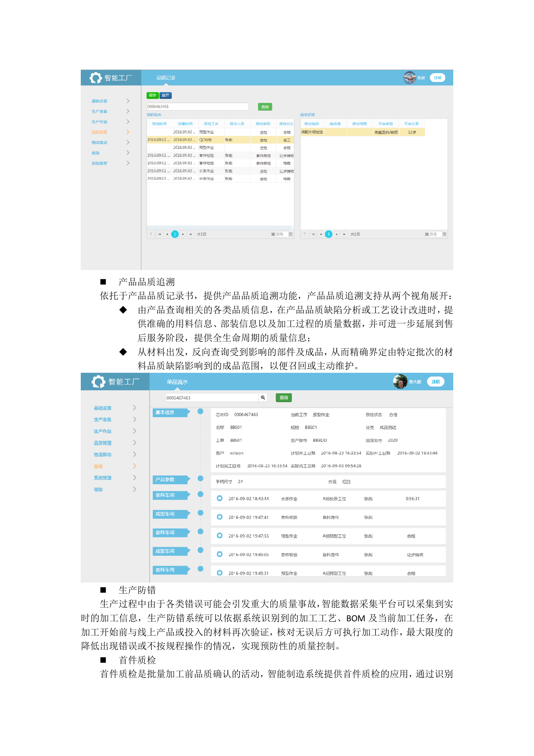Click the green 保存 button

point(152,95)
